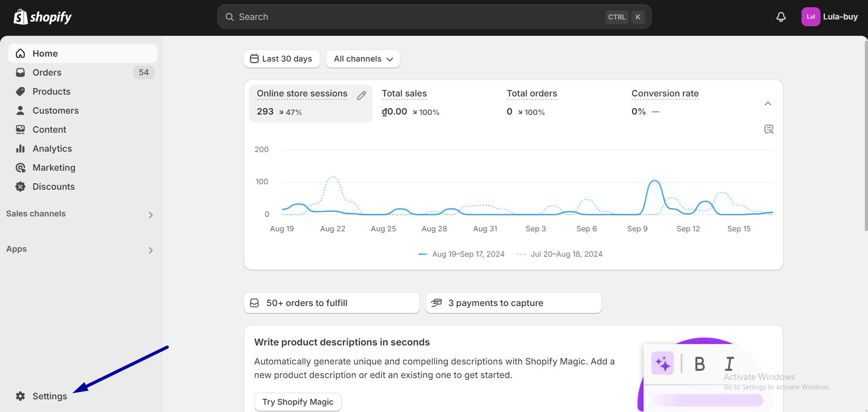Click the Settings gear icon

[x=20, y=396]
